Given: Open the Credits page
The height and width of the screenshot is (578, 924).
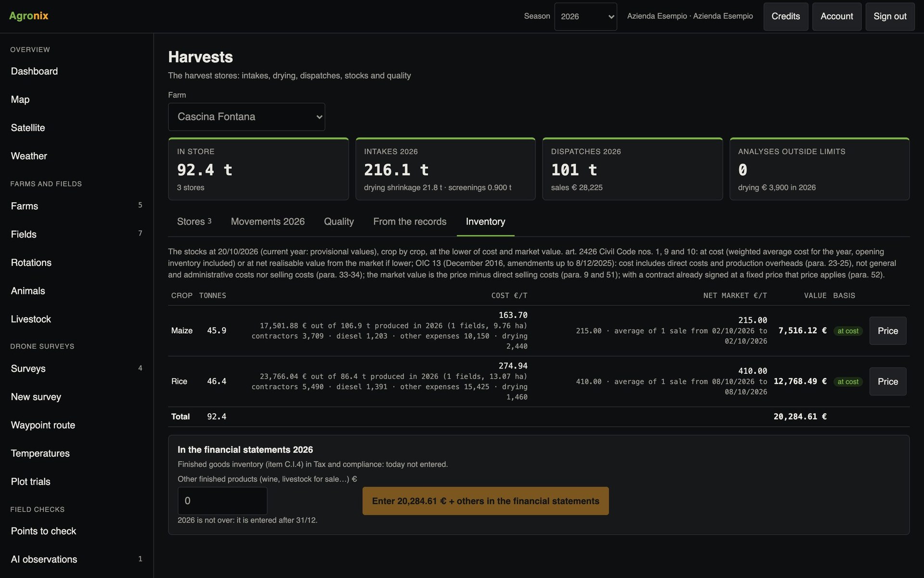Looking at the screenshot, I should tap(785, 16).
